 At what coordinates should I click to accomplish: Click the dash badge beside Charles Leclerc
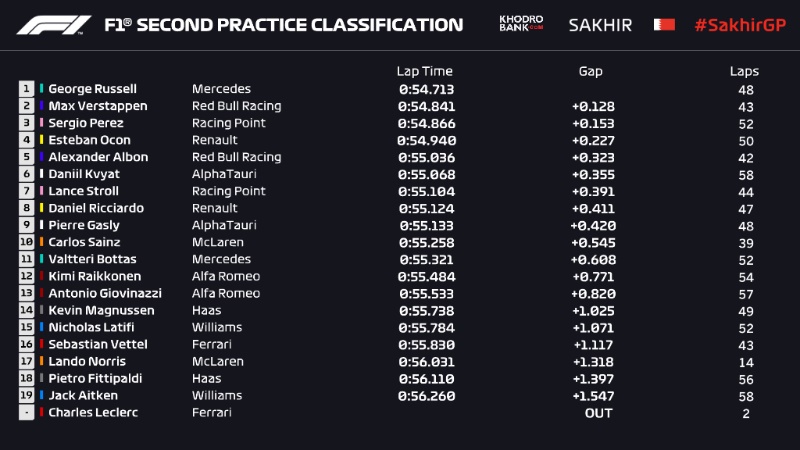tap(26, 412)
